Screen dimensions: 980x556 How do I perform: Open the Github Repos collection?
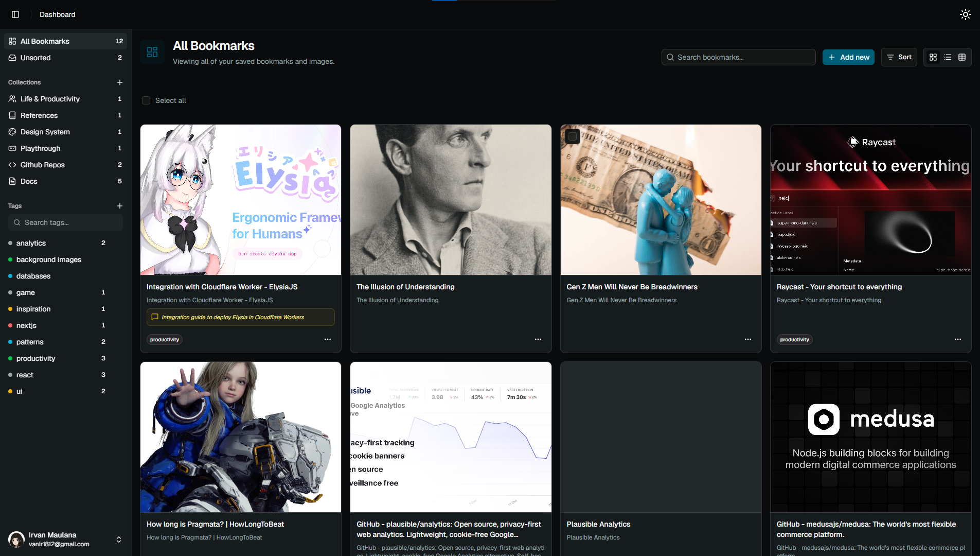[x=65, y=165]
